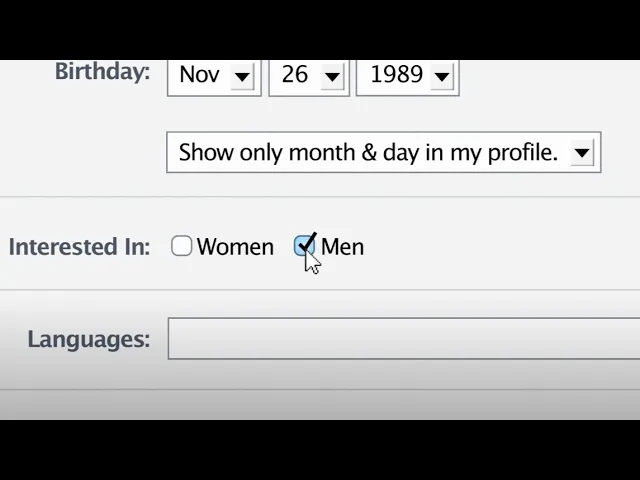Expand the birthday day dropdown arrow

tap(333, 76)
